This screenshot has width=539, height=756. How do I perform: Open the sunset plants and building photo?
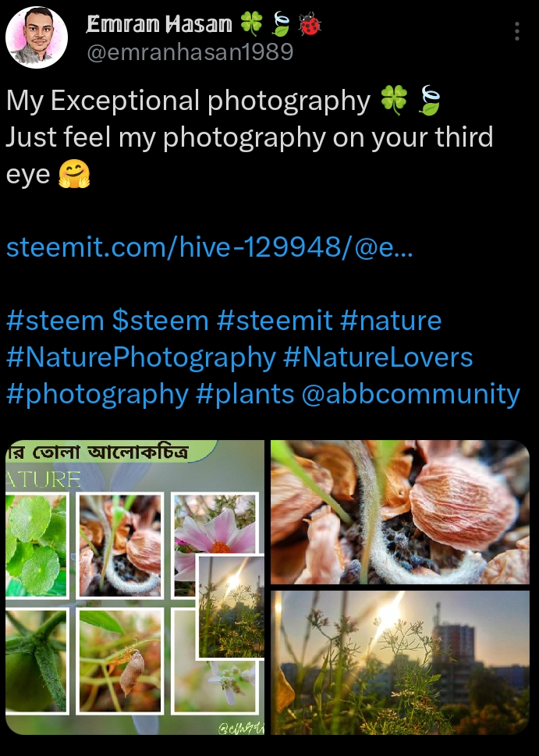coord(400,662)
